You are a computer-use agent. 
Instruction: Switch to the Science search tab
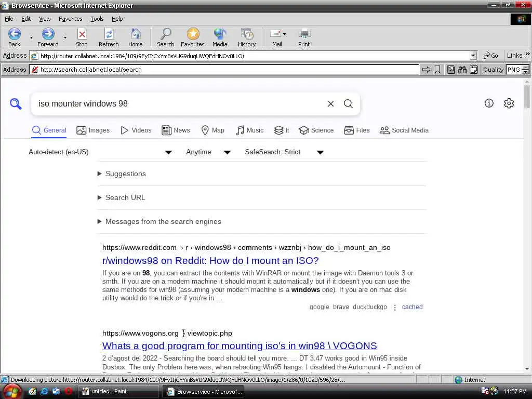pos(316,130)
